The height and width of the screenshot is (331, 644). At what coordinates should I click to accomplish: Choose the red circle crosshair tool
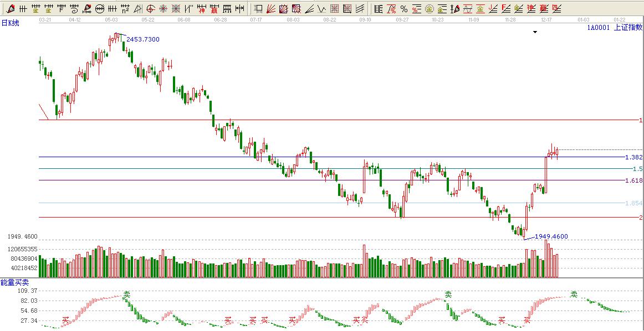[x=151, y=8]
